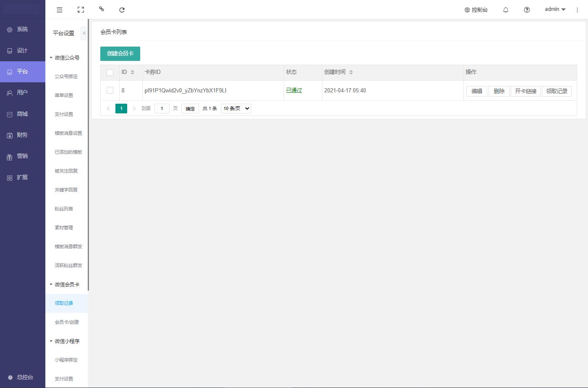Click the 创建会员卡 button
588x388 pixels.
[x=120, y=54]
